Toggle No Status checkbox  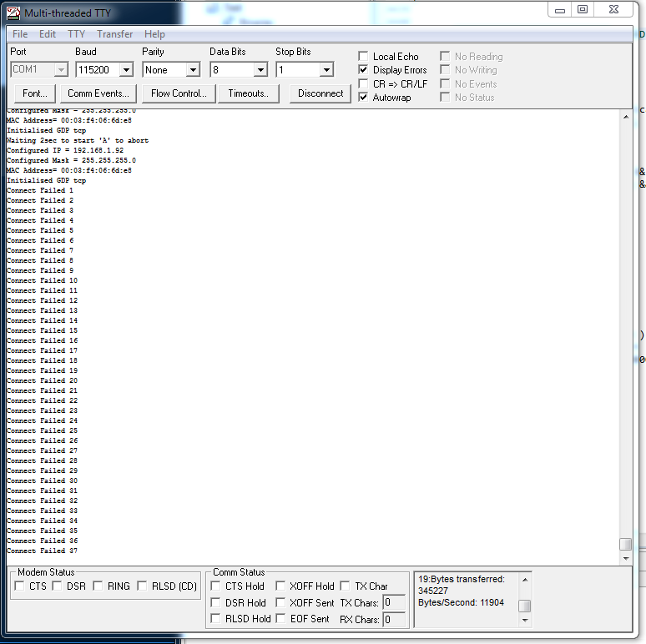tap(445, 97)
